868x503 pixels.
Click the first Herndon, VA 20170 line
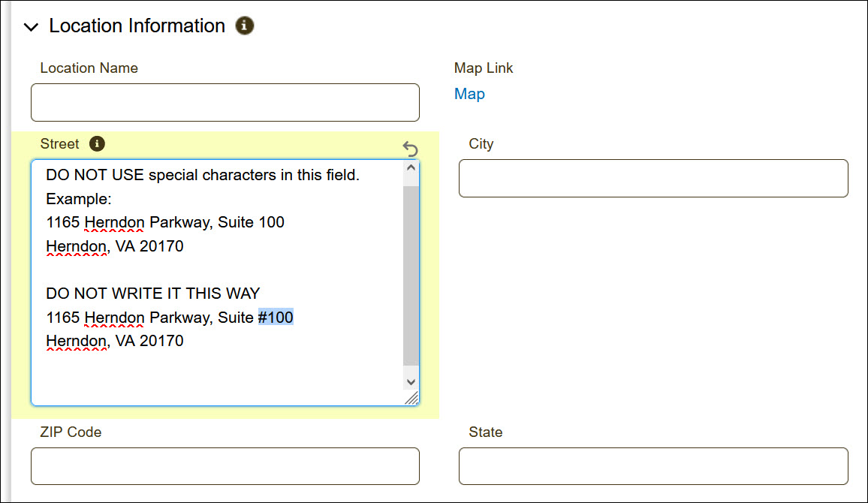[x=114, y=246]
